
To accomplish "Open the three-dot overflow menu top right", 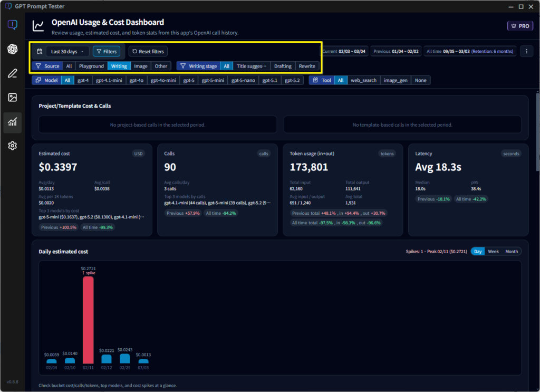I will click(x=526, y=51).
